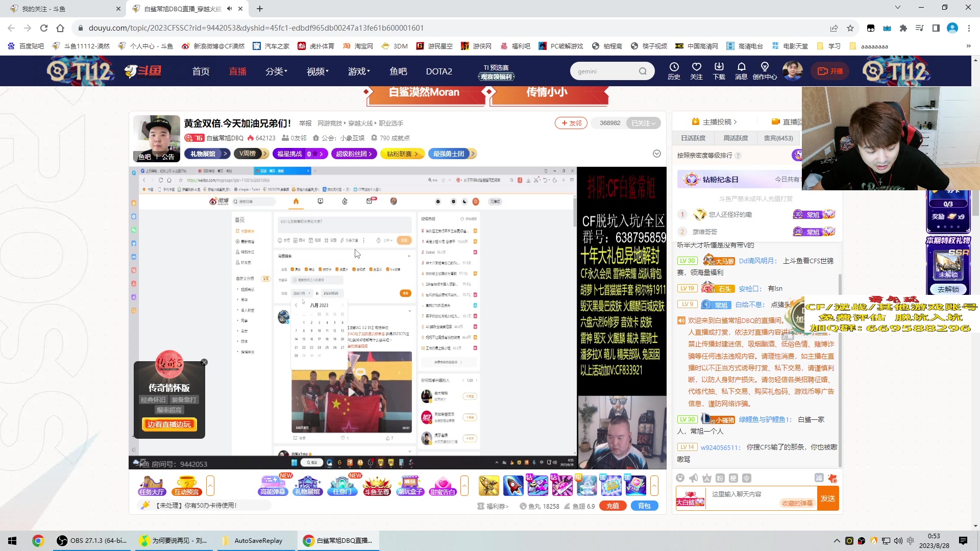
Task: Click the 友邻 button
Action: pos(571,123)
